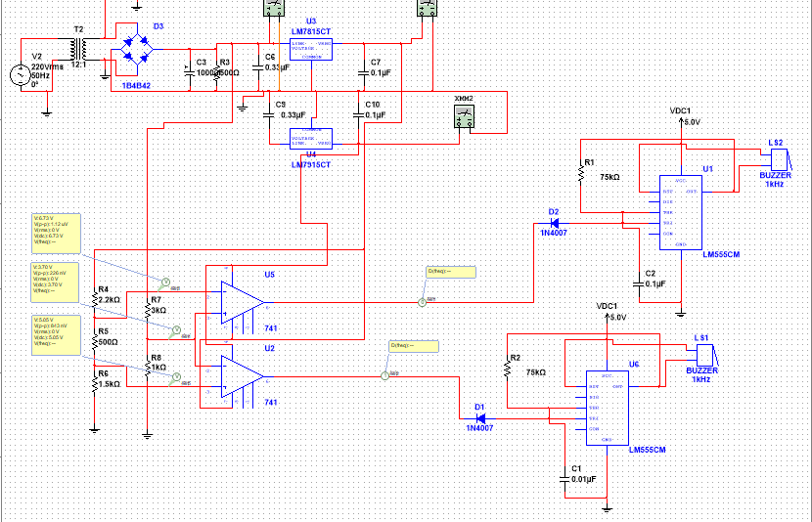Select diode D2 symbol
The height and width of the screenshot is (522, 812).
click(x=555, y=224)
